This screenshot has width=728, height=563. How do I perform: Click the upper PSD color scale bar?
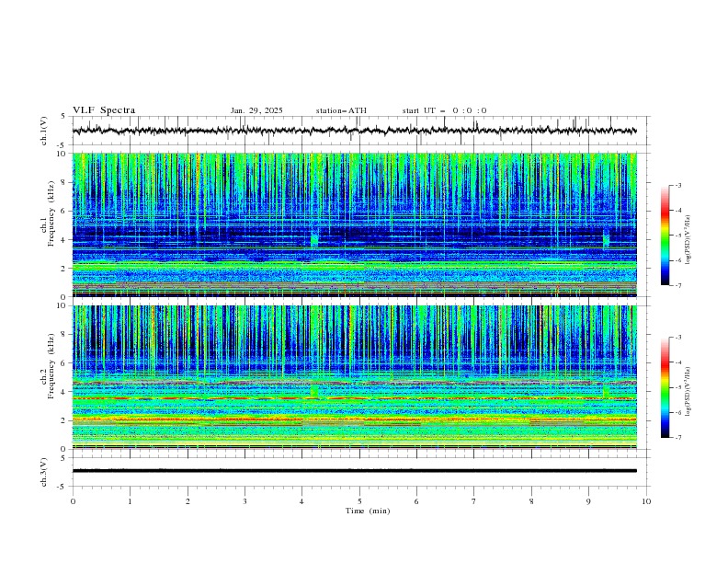coord(665,236)
